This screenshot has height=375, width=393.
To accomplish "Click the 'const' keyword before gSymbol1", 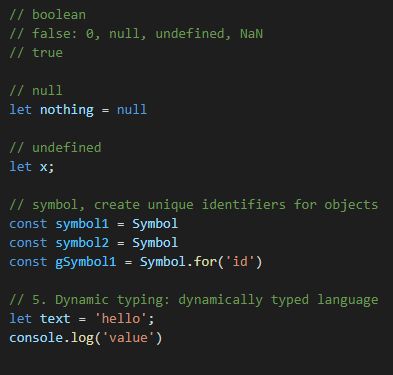I will (28, 262).
